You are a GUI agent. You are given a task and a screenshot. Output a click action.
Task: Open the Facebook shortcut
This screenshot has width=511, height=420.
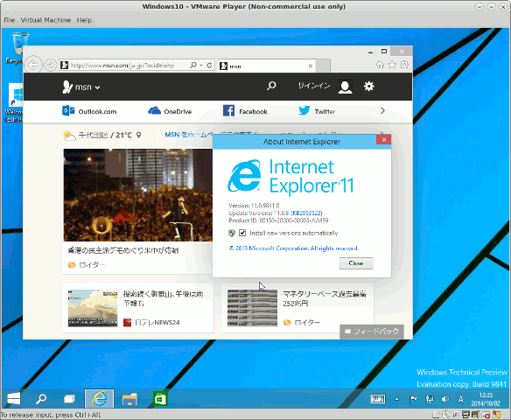tap(245, 111)
